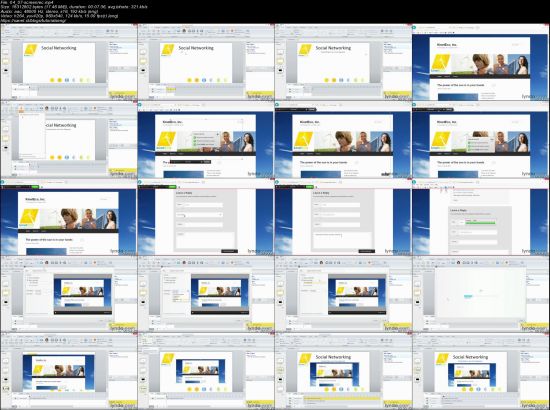This screenshot has height=410, width=550.
Task: Open the frame showing a dropdown menu over Social Networking slide
Action: pos(69,140)
